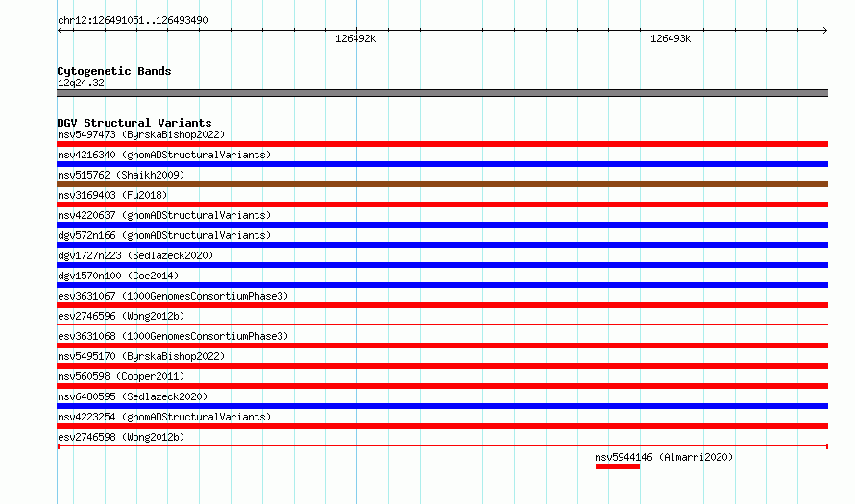
Task: Click the blue bar under nsv6480595
Action: pyautogui.click(x=442, y=406)
